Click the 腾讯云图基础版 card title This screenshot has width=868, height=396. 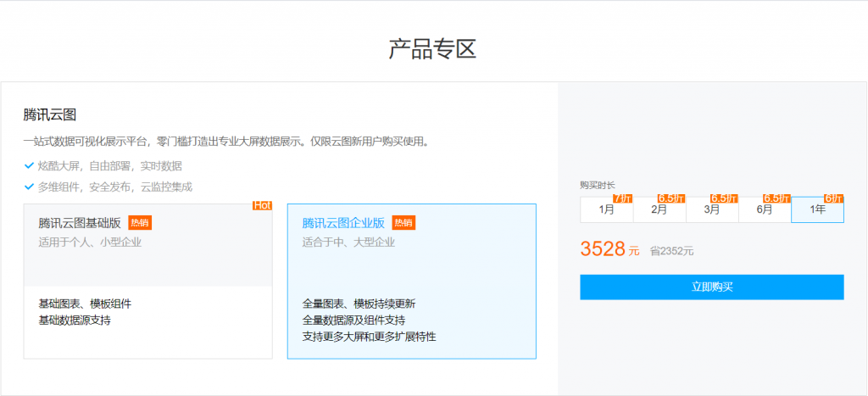80,223
